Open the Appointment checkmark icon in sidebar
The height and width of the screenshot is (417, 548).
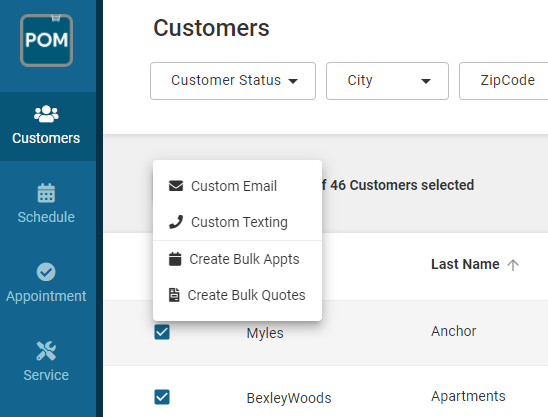tap(46, 272)
